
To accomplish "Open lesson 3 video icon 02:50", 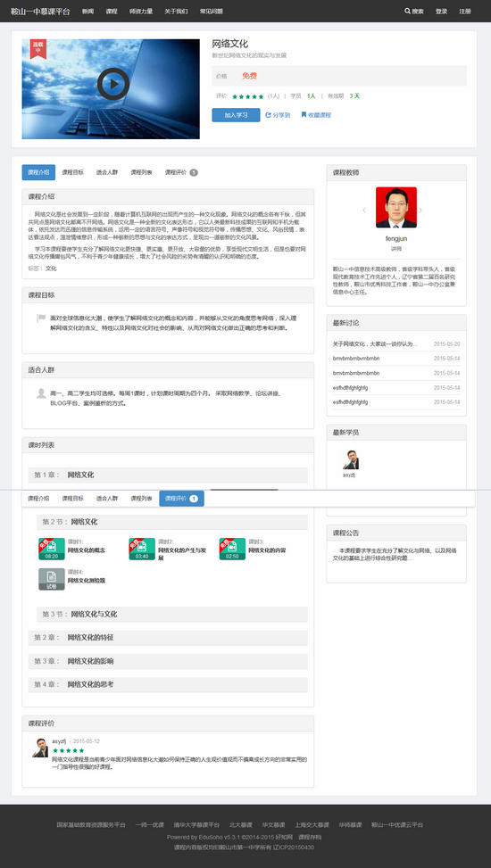I will pyautogui.click(x=232, y=549).
